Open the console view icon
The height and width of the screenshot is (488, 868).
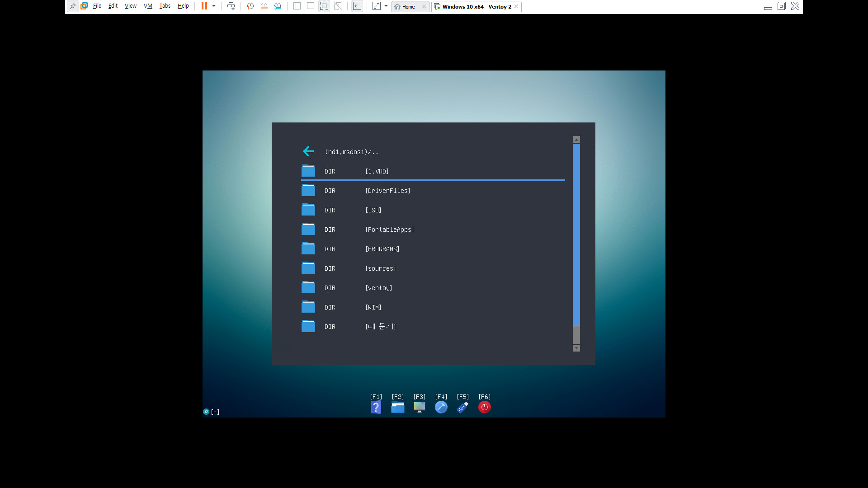pos(357,6)
